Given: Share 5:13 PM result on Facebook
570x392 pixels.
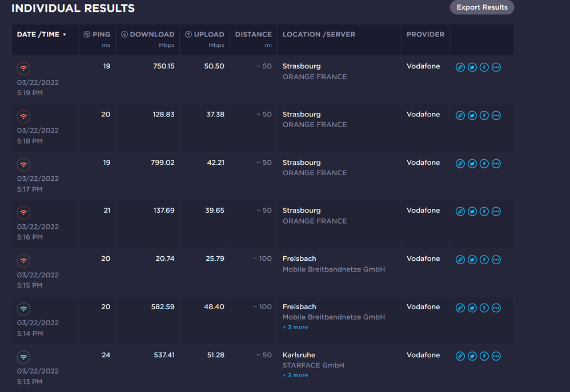Looking at the screenshot, I should coord(484,356).
